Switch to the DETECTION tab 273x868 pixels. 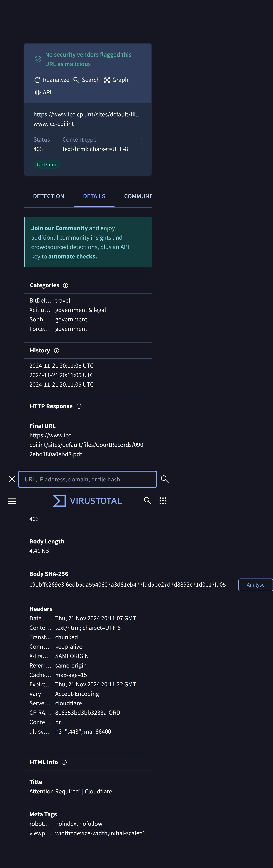pos(48,196)
